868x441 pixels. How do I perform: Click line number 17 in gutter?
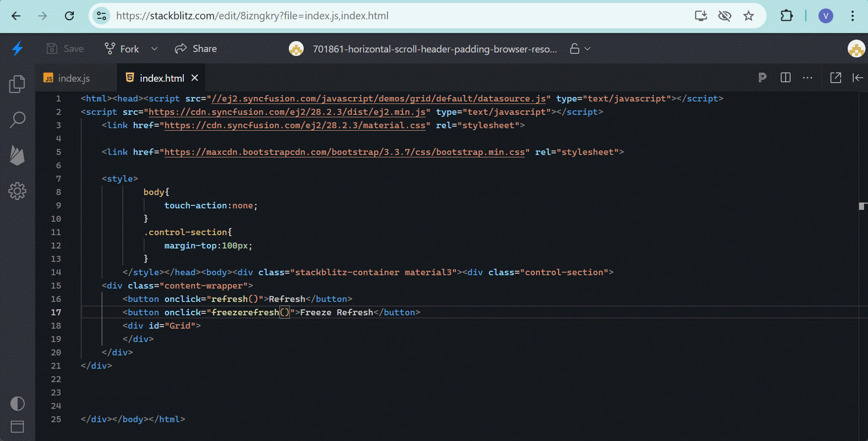pyautogui.click(x=56, y=312)
